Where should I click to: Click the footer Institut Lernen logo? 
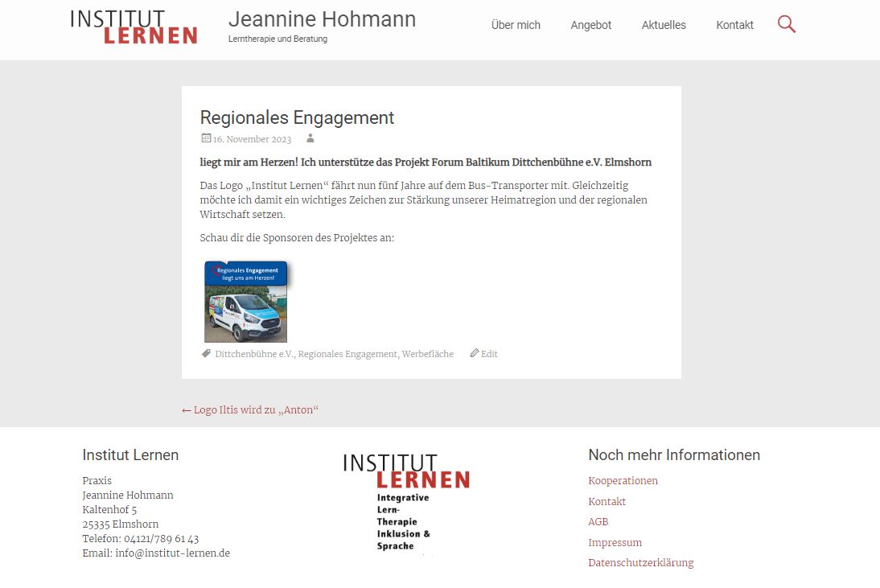(x=405, y=503)
